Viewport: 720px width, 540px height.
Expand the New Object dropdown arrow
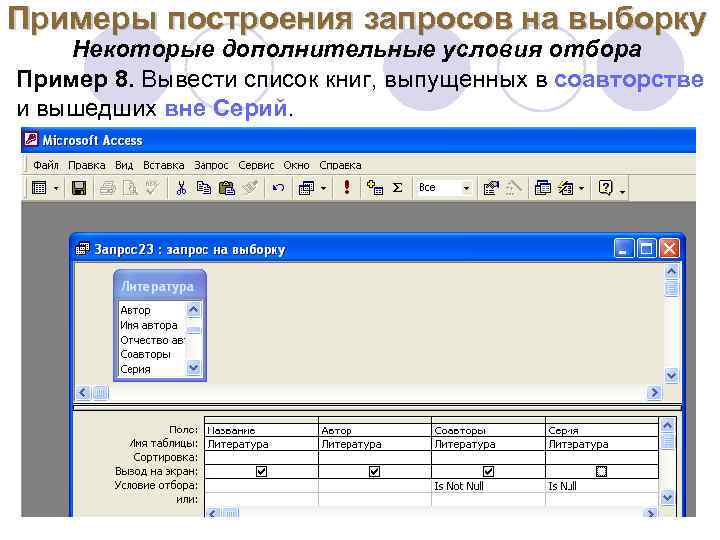coord(581,188)
